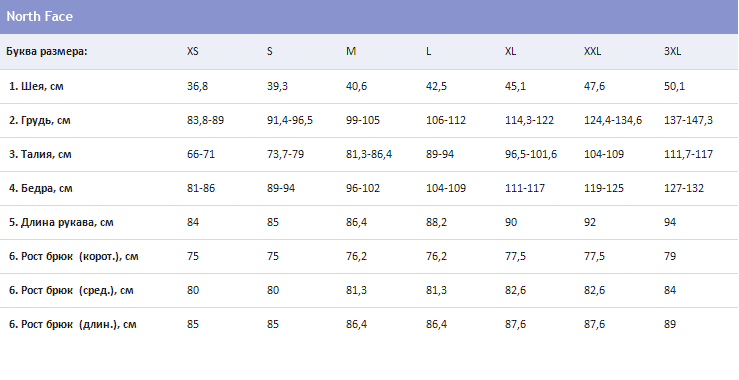
Task: Click sleeve length value 88,2
Action: coord(436,223)
